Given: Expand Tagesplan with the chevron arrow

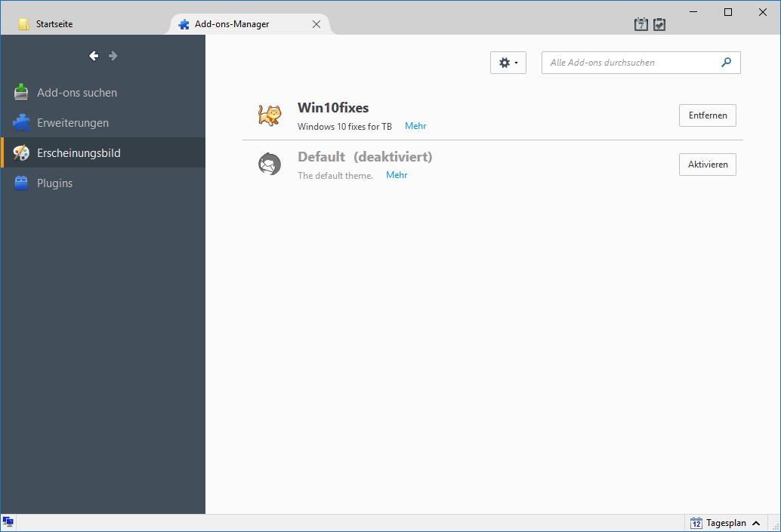Looking at the screenshot, I should [x=756, y=523].
